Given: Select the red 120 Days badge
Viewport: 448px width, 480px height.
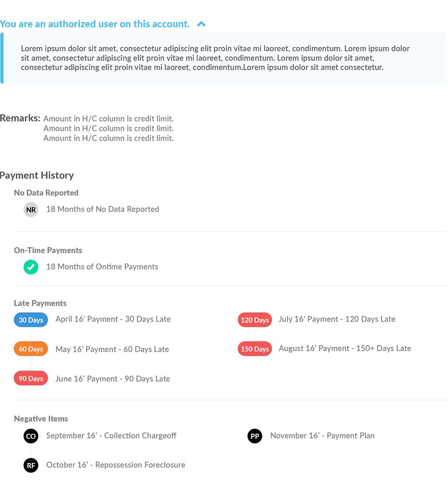Looking at the screenshot, I should [x=255, y=320].
